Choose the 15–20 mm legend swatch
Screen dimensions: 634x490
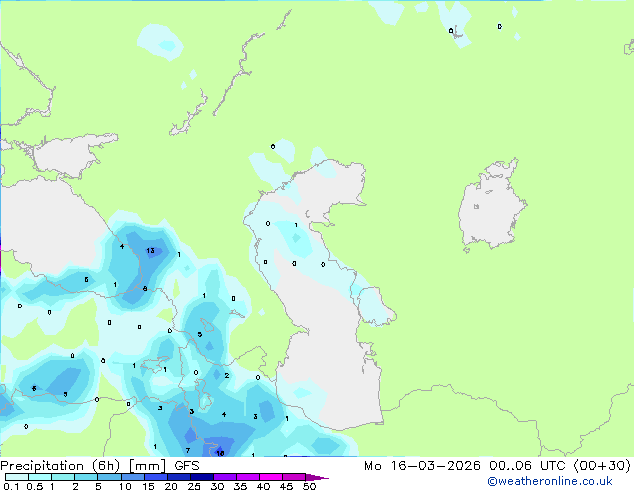pyautogui.click(x=155, y=477)
